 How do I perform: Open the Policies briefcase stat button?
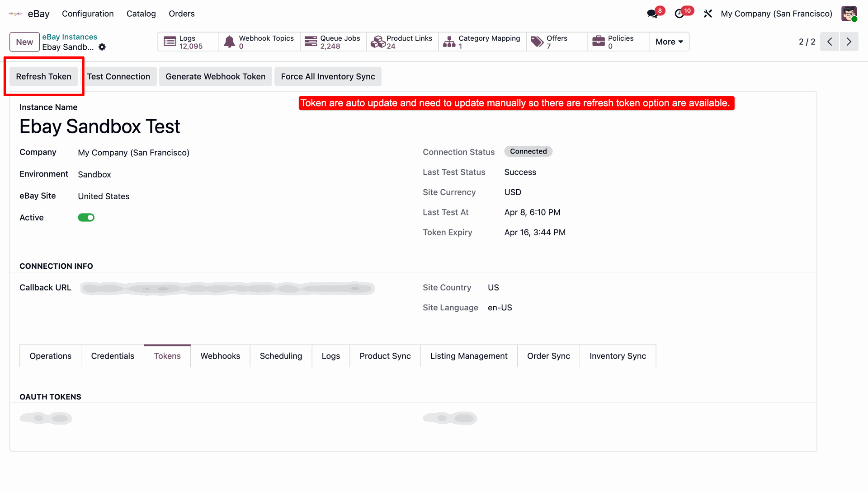(618, 42)
